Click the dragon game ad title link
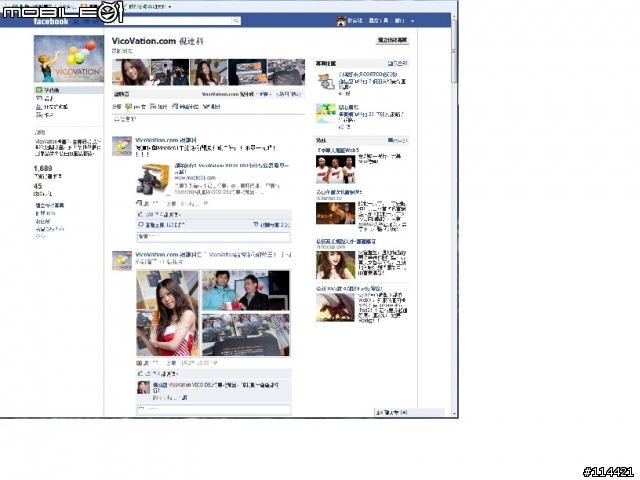 [x=349, y=289]
